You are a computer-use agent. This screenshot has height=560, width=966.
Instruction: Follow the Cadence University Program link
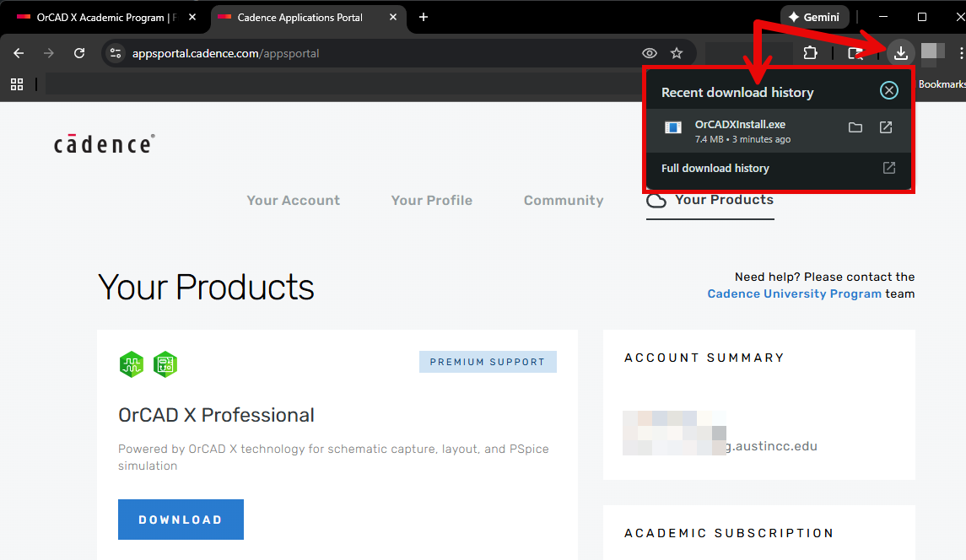pos(794,293)
